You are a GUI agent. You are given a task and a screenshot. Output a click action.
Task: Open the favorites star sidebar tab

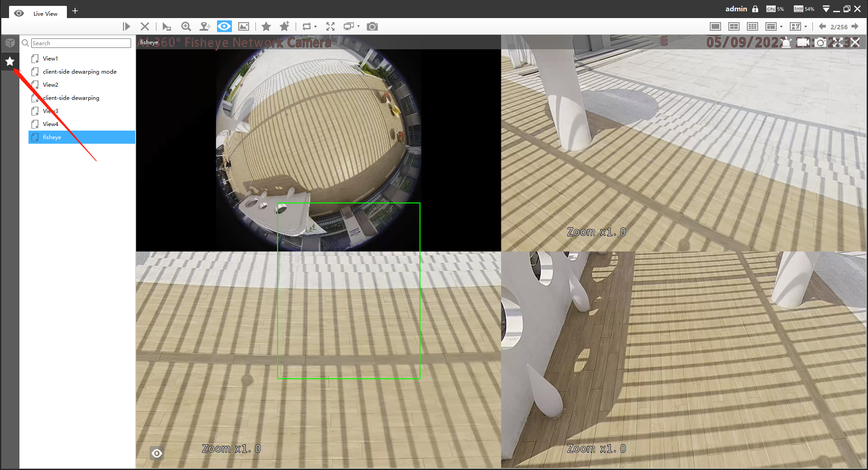9,61
